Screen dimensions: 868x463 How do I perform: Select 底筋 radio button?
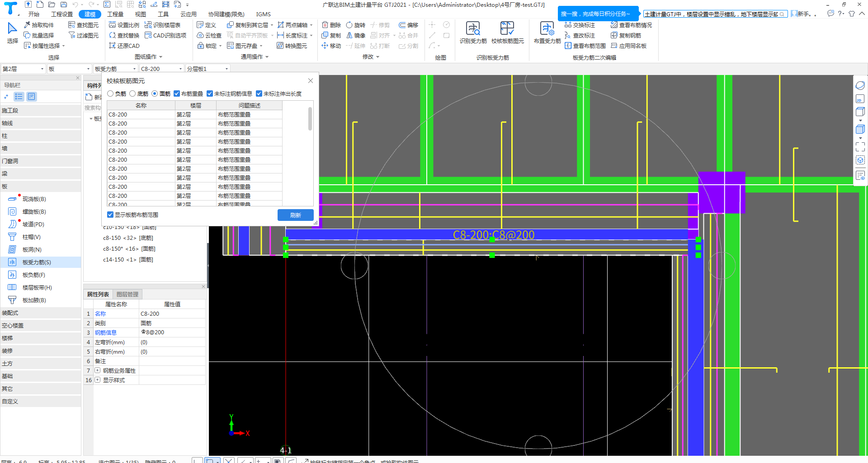132,94
